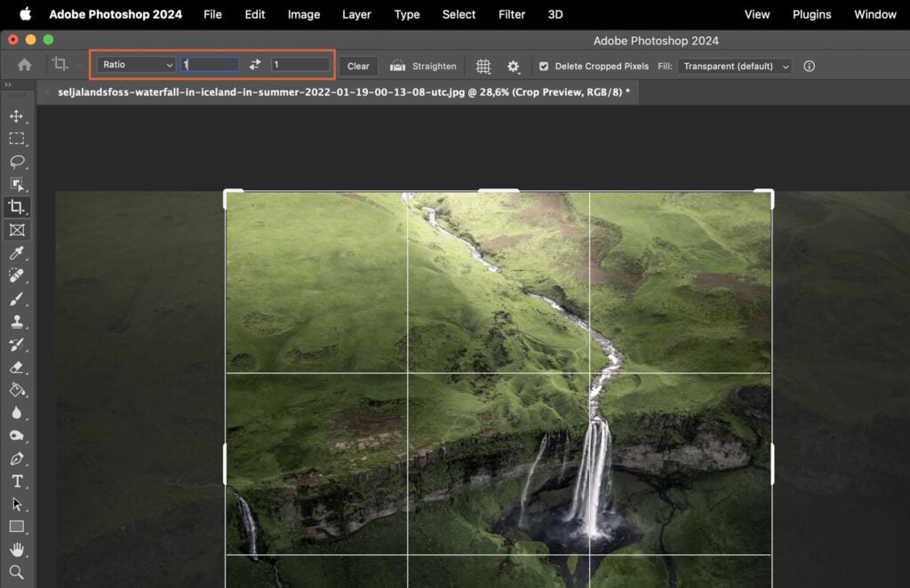Swap the crop width and height ratio values
Image resolution: width=910 pixels, height=588 pixels.
pyautogui.click(x=255, y=65)
